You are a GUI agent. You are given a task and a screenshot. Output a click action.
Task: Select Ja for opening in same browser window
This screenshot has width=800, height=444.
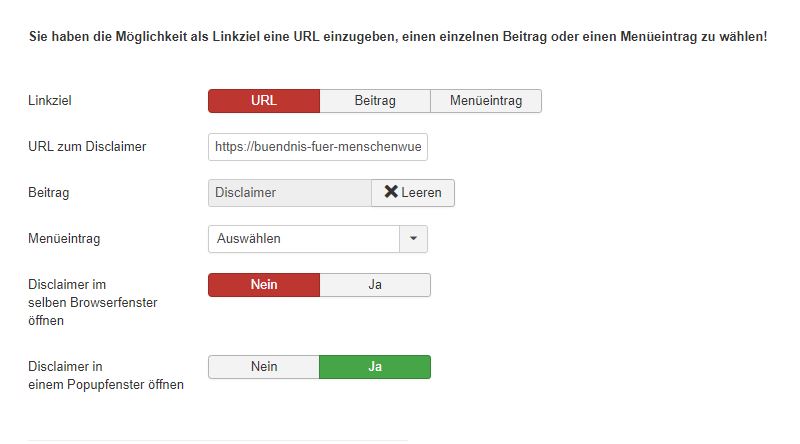375,285
